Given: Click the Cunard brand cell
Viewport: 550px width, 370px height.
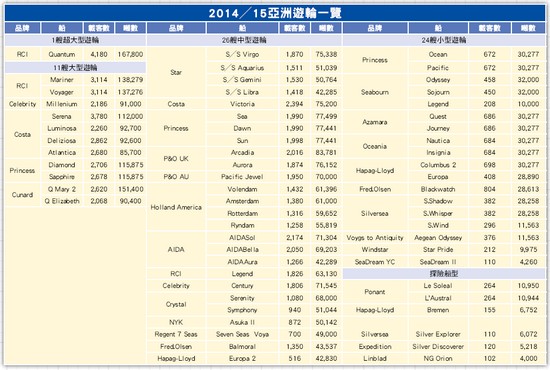Looking at the screenshot, I should tap(22, 195).
